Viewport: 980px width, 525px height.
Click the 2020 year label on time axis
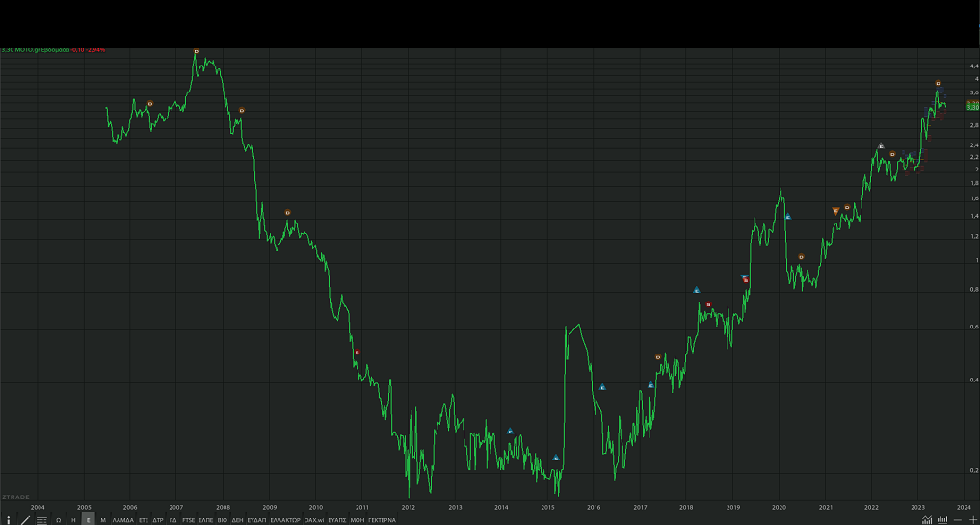coord(779,507)
